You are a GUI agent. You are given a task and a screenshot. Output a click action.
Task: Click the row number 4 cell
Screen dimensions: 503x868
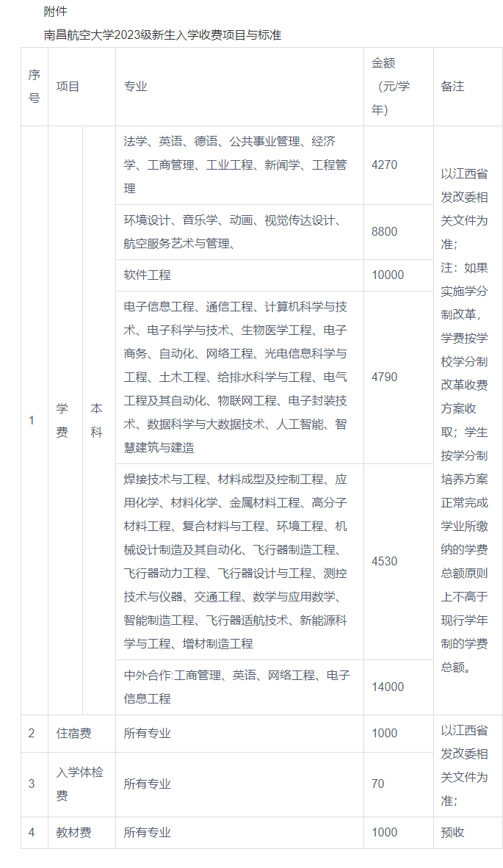tap(35, 833)
